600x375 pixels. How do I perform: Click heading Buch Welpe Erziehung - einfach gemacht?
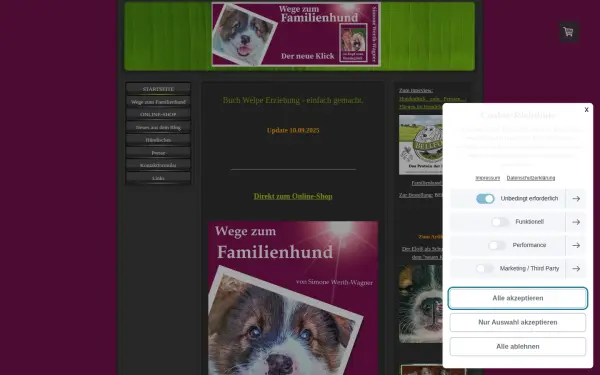(293, 100)
